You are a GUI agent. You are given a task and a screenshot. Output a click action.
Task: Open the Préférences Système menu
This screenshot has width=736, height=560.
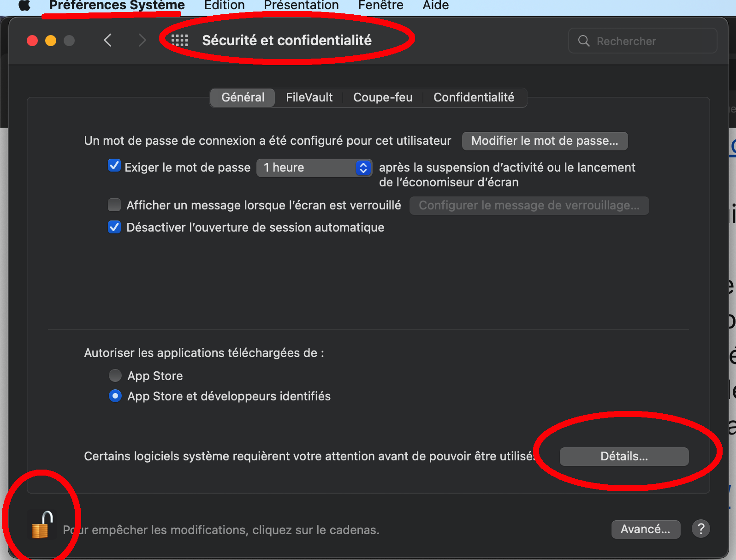(117, 5)
